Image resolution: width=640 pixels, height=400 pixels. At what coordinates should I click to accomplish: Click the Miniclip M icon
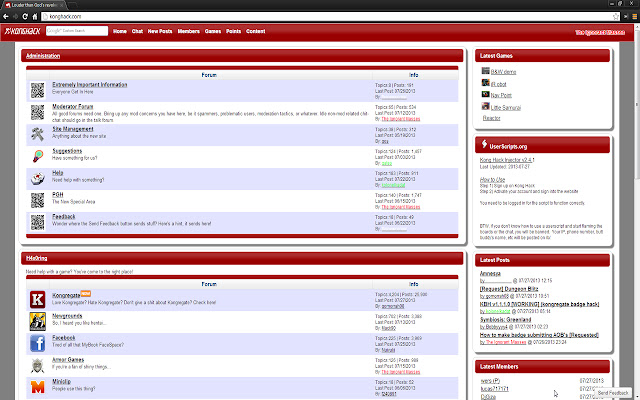[38, 387]
